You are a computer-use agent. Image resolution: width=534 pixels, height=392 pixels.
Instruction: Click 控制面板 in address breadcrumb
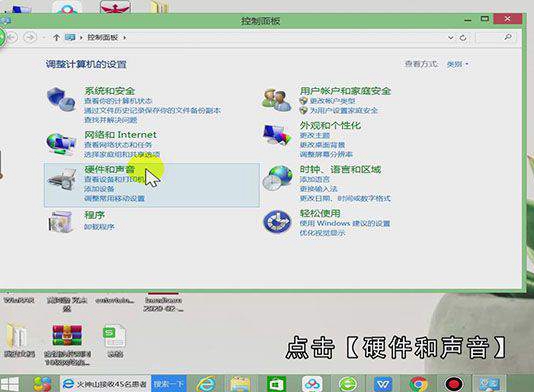pyautogui.click(x=103, y=37)
